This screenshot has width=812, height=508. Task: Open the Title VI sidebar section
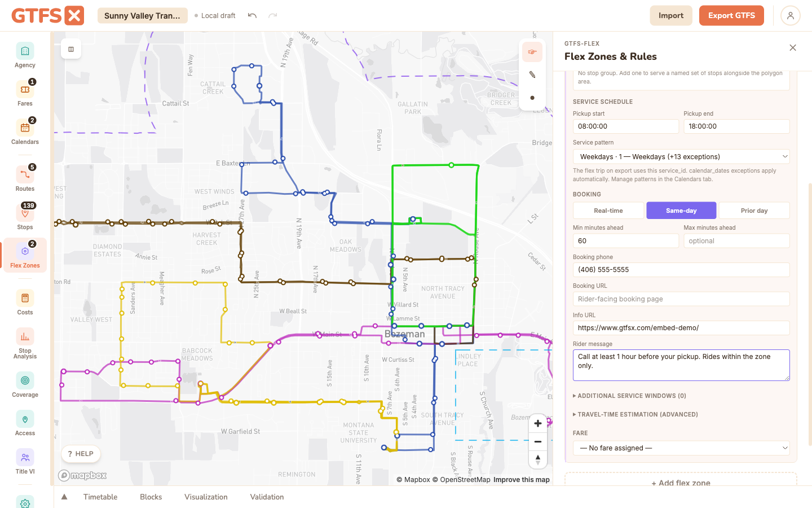click(25, 462)
